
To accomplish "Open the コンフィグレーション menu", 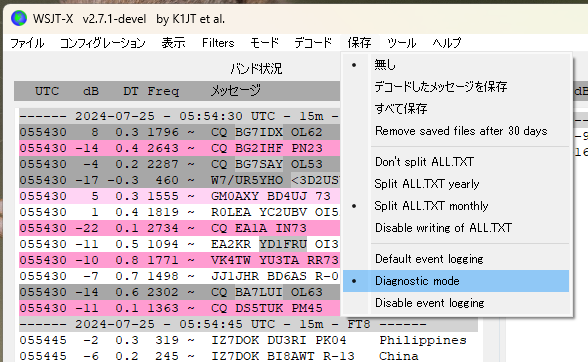I will coord(103,43).
